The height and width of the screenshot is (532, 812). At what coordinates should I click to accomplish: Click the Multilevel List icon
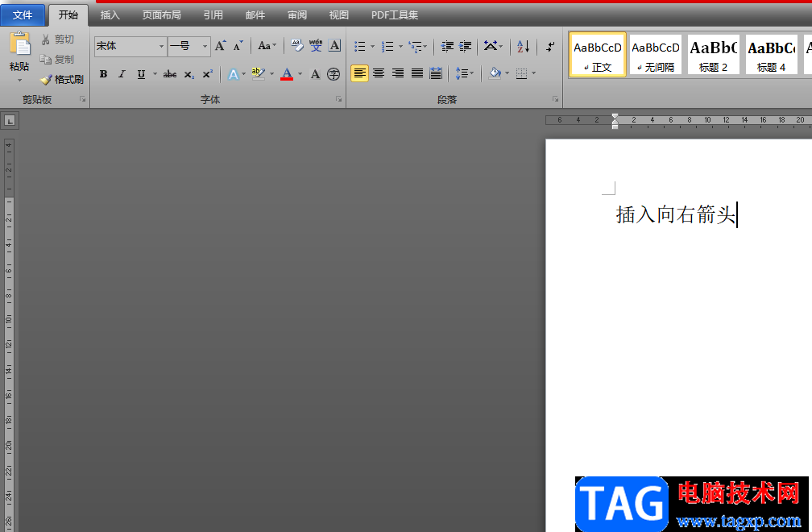[415, 46]
